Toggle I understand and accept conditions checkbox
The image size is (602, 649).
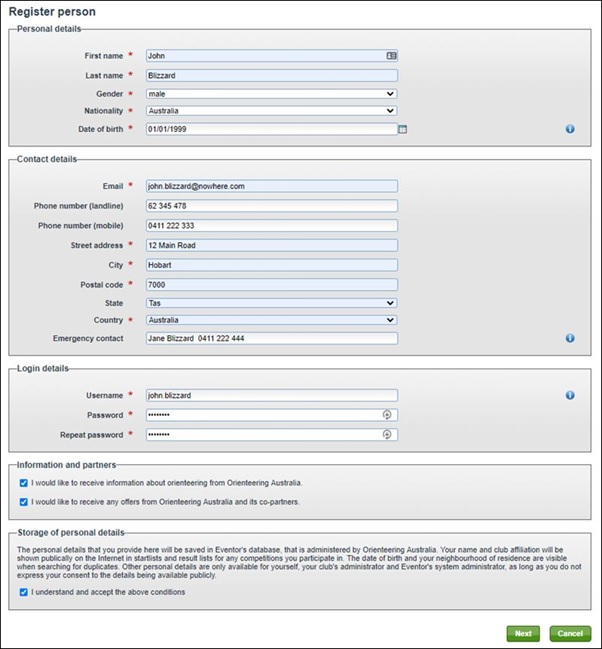point(24,592)
